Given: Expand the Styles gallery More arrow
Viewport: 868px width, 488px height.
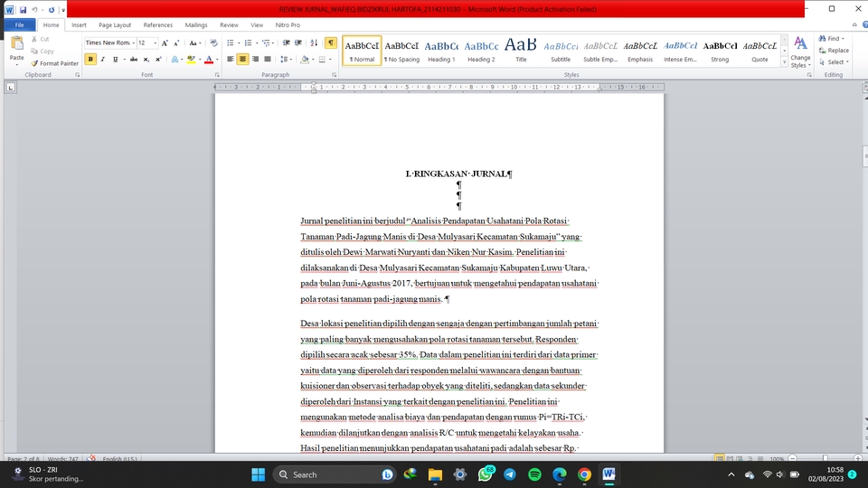Looking at the screenshot, I should [x=785, y=62].
